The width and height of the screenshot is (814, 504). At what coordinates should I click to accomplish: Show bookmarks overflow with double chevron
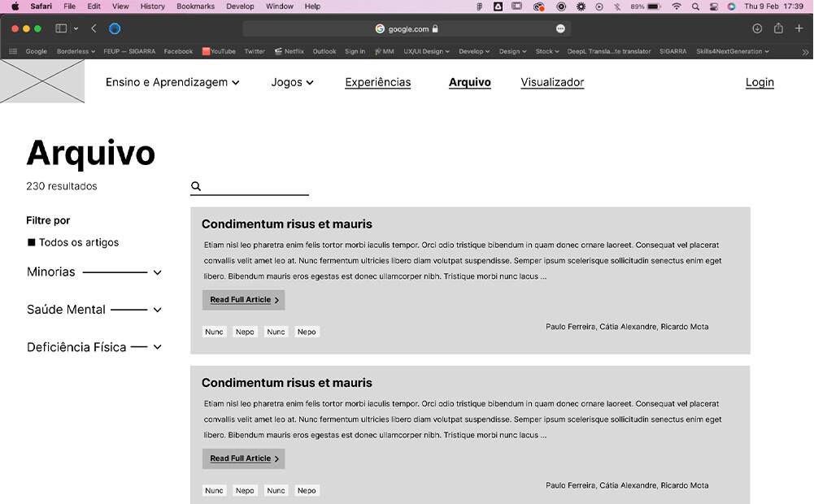tap(805, 52)
